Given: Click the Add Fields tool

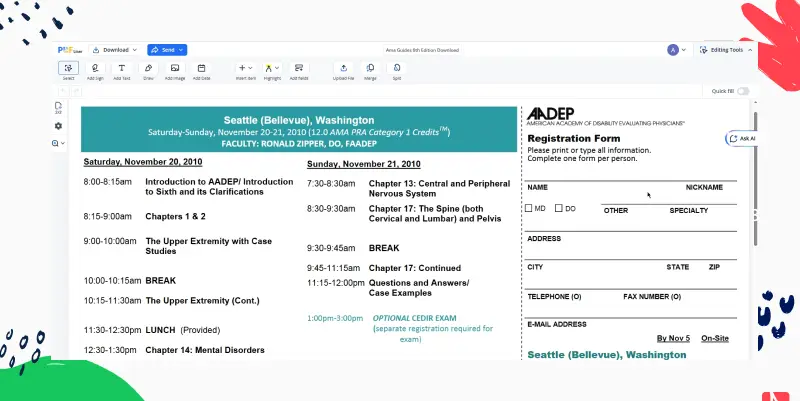Looking at the screenshot, I should (299, 68).
